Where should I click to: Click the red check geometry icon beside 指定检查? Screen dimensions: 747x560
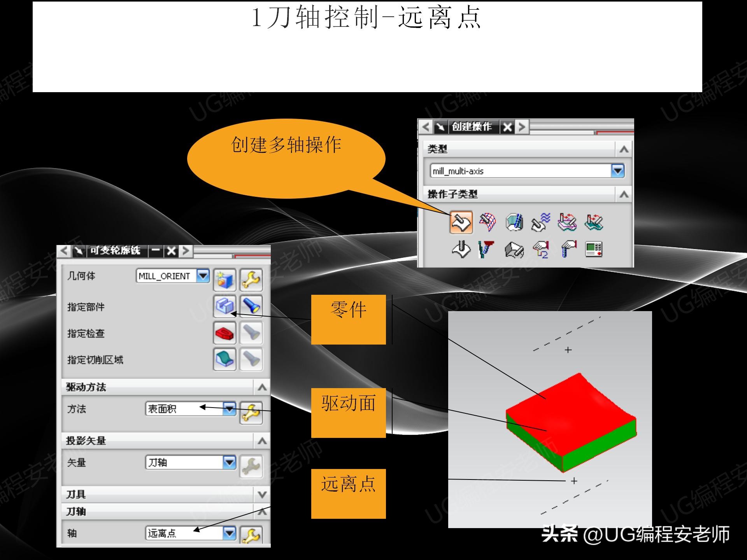pyautogui.click(x=225, y=332)
